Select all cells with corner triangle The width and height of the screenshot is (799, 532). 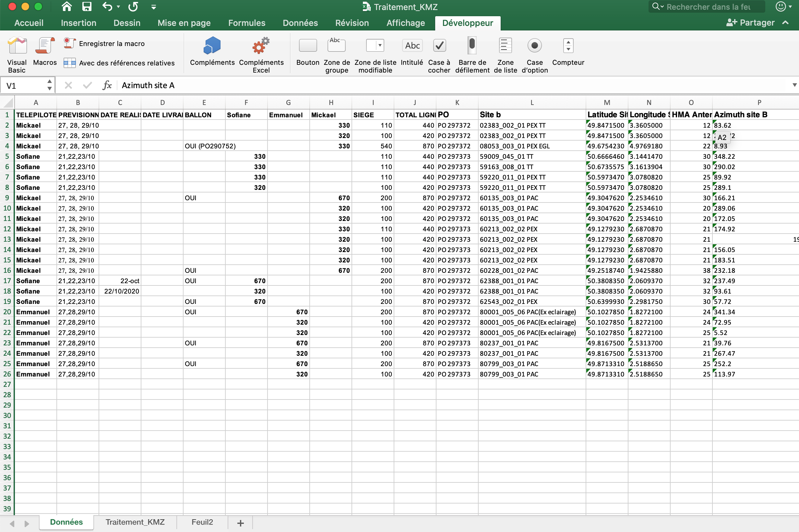(x=7, y=102)
